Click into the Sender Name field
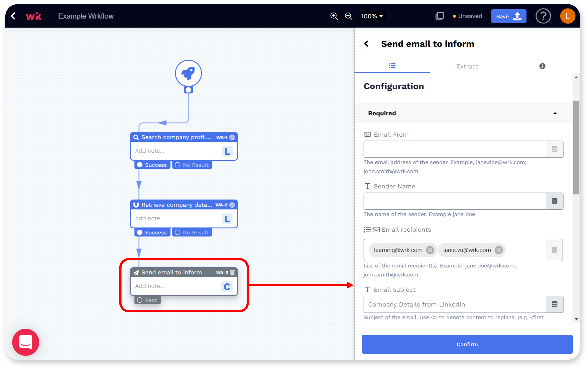This screenshot has height=369, width=588. coord(455,201)
